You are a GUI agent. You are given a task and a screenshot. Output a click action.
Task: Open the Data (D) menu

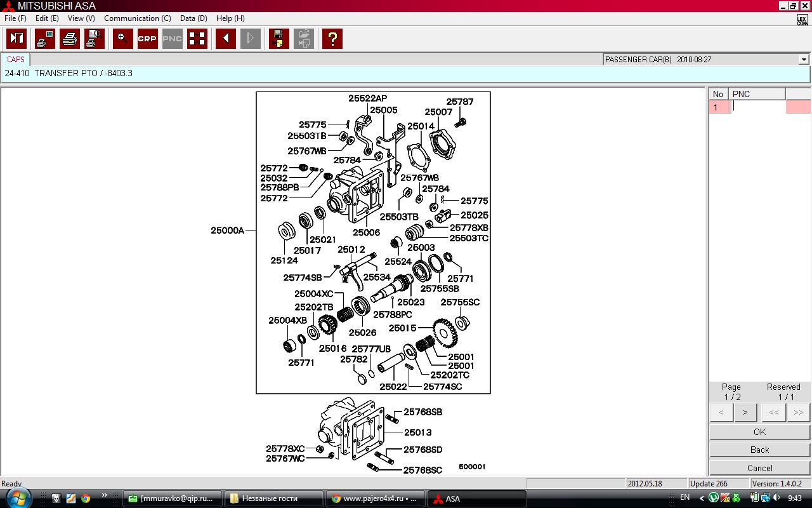(x=193, y=18)
